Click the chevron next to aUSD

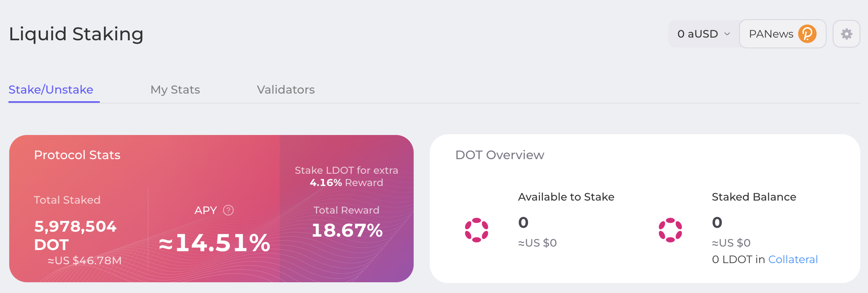tap(727, 34)
